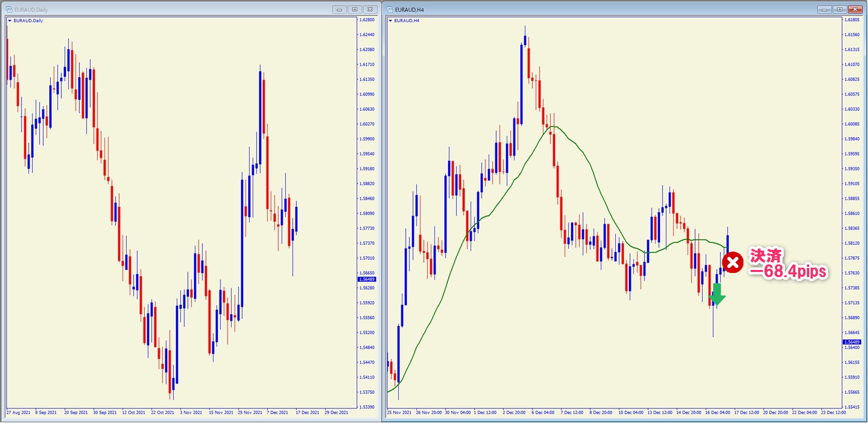Image resolution: width=868 pixels, height=423 pixels.
Task: Expand the triangle beside the EURAUD,H4 chart label
Action: click(390, 21)
